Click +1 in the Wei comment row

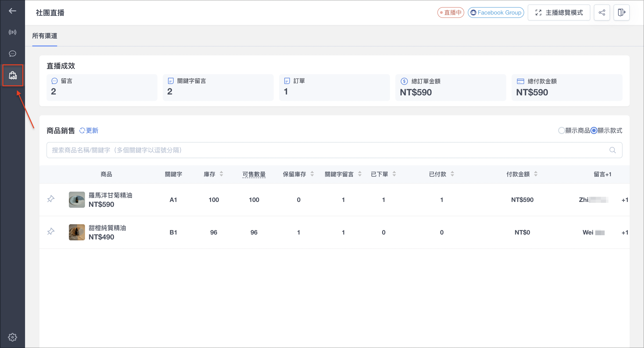tap(625, 233)
